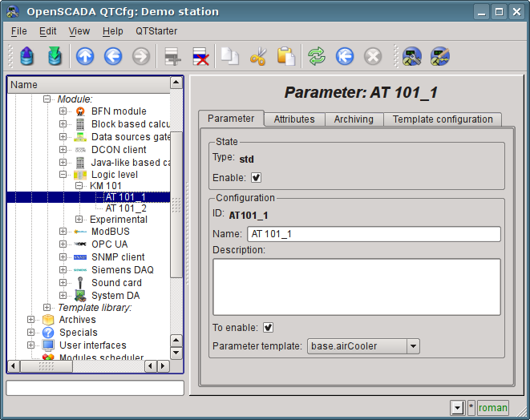Go up a level with the up arrow icon
Screen dimensions: 530x420
click(85, 56)
